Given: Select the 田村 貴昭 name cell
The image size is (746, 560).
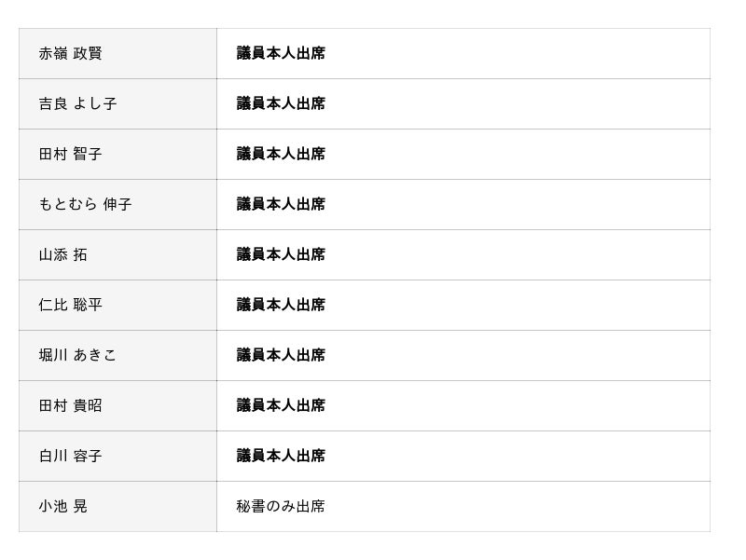Looking at the screenshot, I should (71, 406).
